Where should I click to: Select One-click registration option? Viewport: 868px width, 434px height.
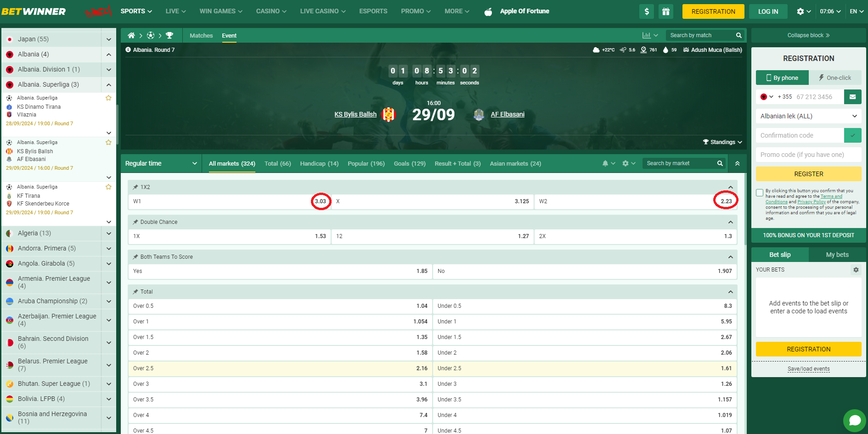835,78
